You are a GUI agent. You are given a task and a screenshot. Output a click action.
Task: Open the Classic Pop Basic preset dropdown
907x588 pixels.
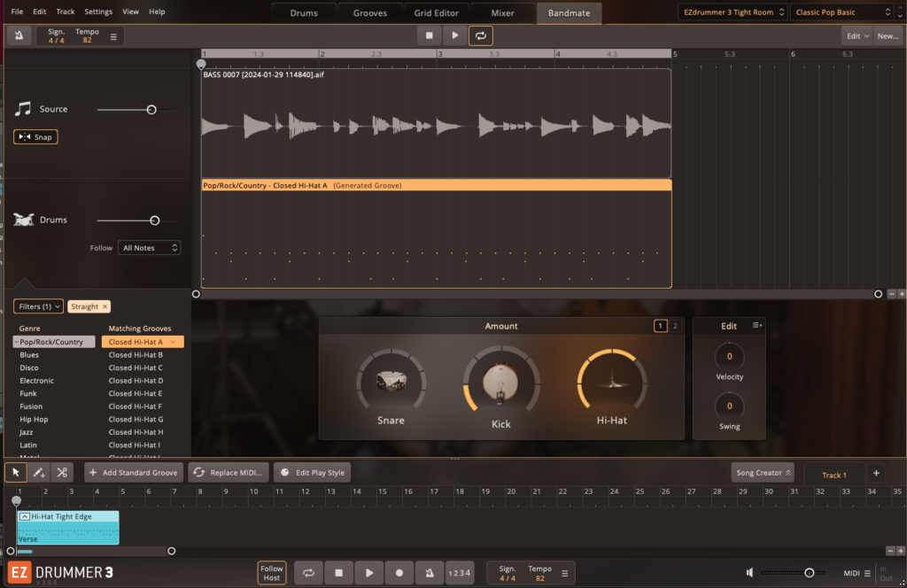click(x=841, y=12)
